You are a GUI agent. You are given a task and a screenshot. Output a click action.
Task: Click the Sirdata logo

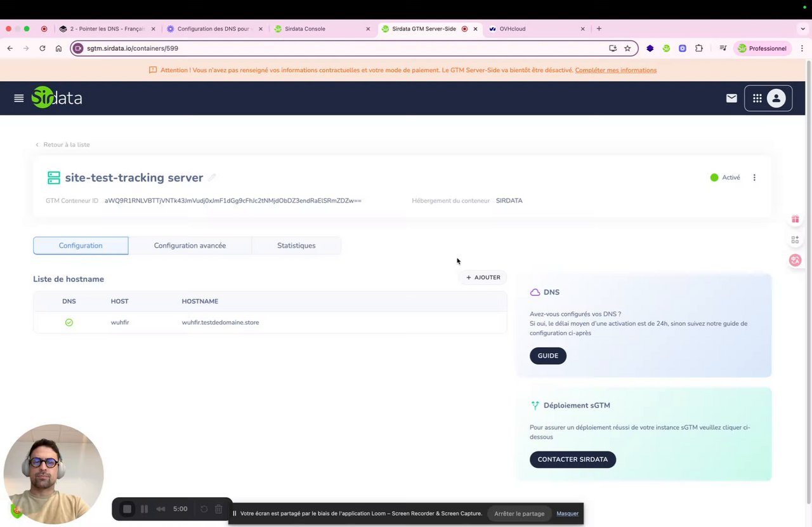(x=57, y=98)
